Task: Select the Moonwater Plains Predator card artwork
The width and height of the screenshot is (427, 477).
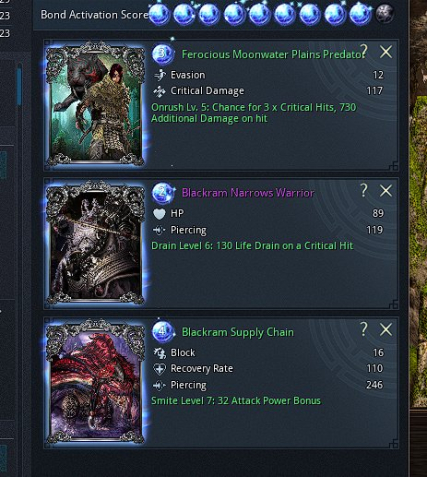Action: 95,104
